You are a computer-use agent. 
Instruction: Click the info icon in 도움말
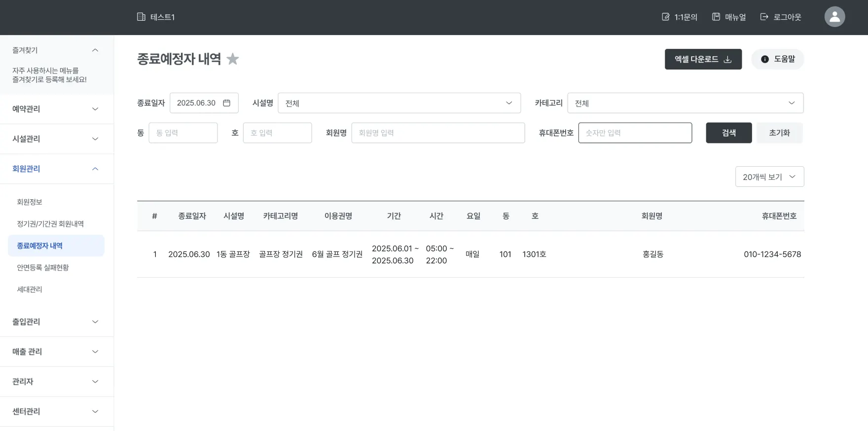point(765,59)
